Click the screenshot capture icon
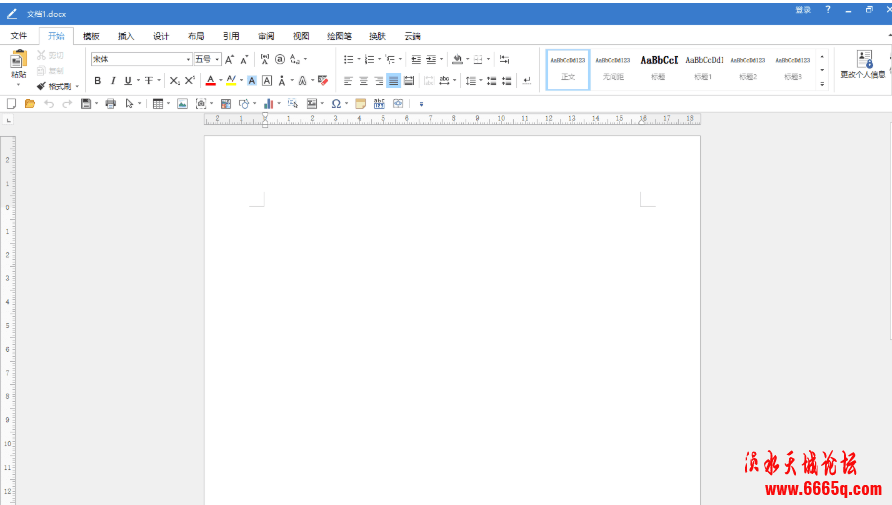The height and width of the screenshot is (505, 892). (x=201, y=104)
